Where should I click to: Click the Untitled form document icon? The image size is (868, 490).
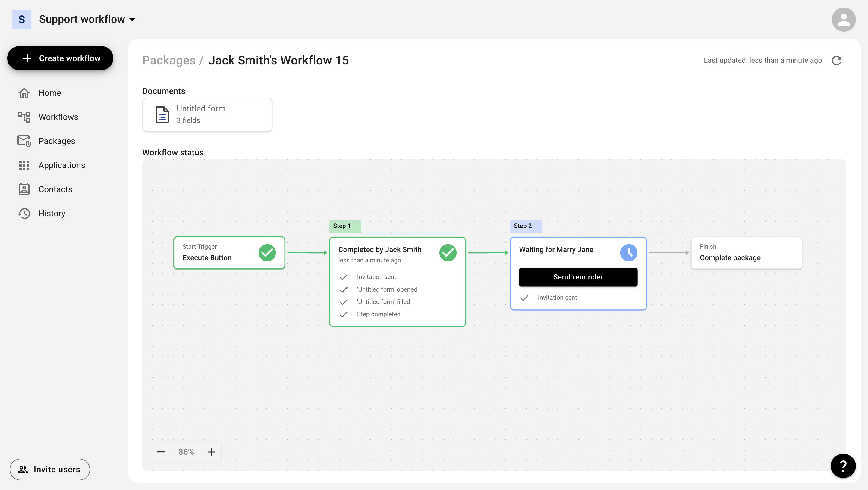coord(162,115)
